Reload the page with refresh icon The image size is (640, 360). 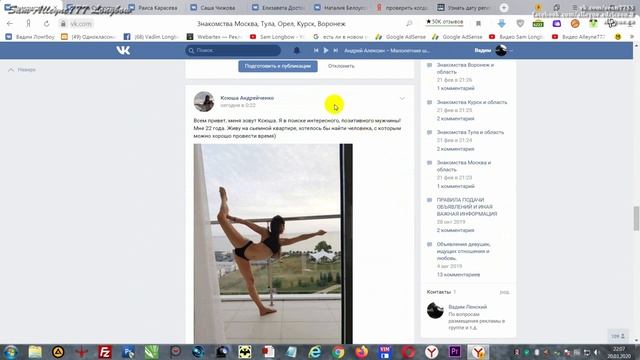pos(46,24)
